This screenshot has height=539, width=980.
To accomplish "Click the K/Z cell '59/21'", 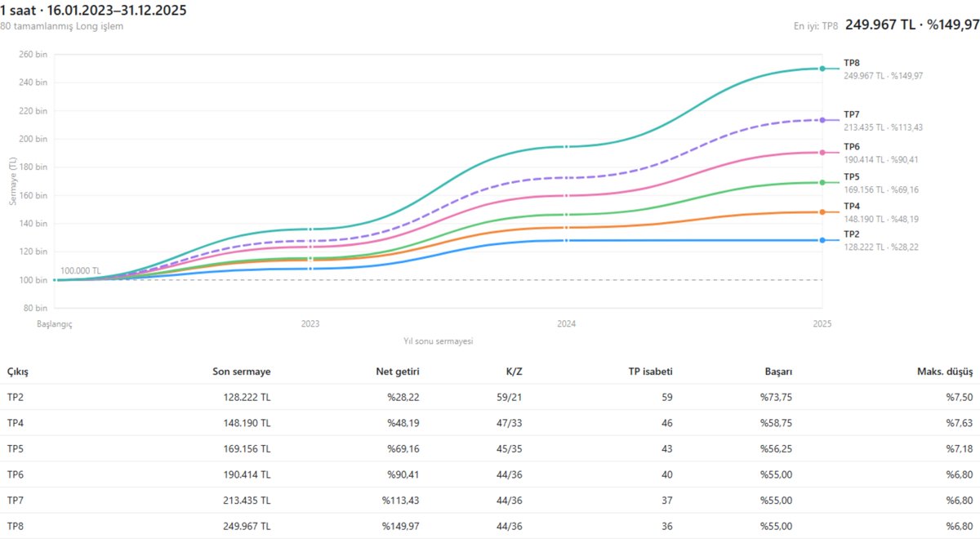I will (510, 397).
